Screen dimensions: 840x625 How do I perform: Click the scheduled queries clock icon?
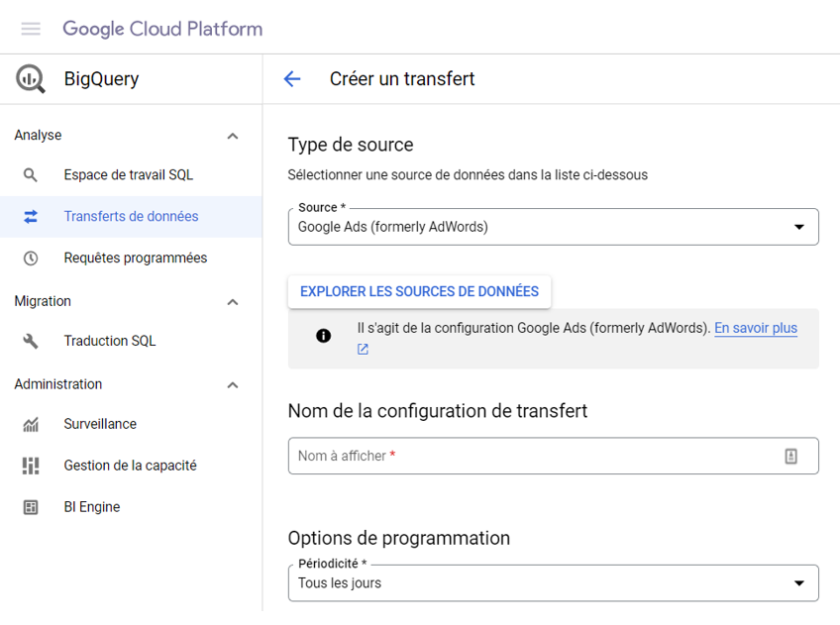(31, 259)
